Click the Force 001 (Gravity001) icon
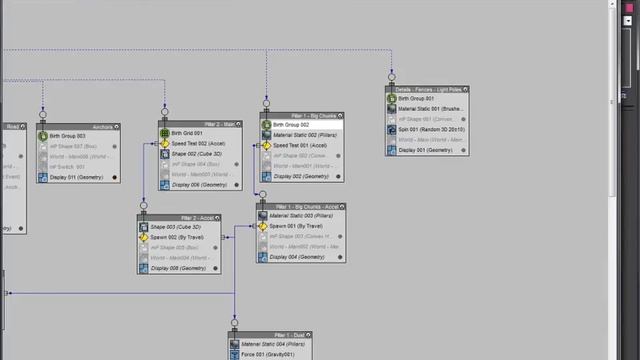 [235, 355]
